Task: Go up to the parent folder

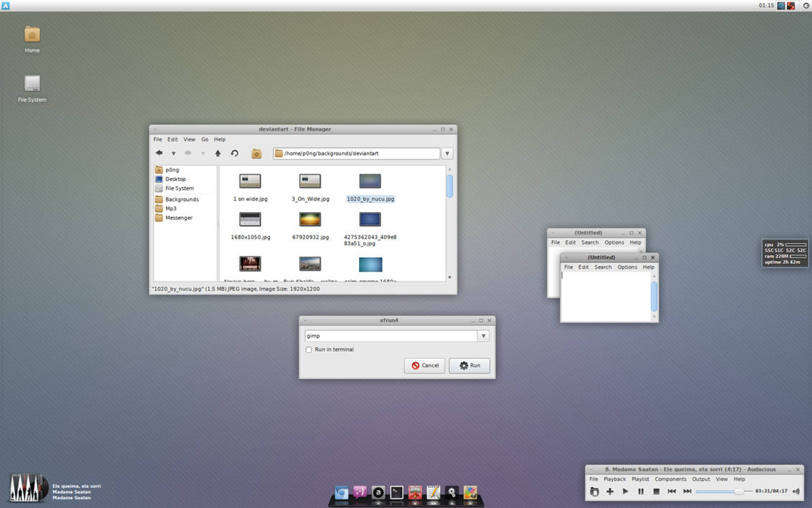Action: point(218,153)
